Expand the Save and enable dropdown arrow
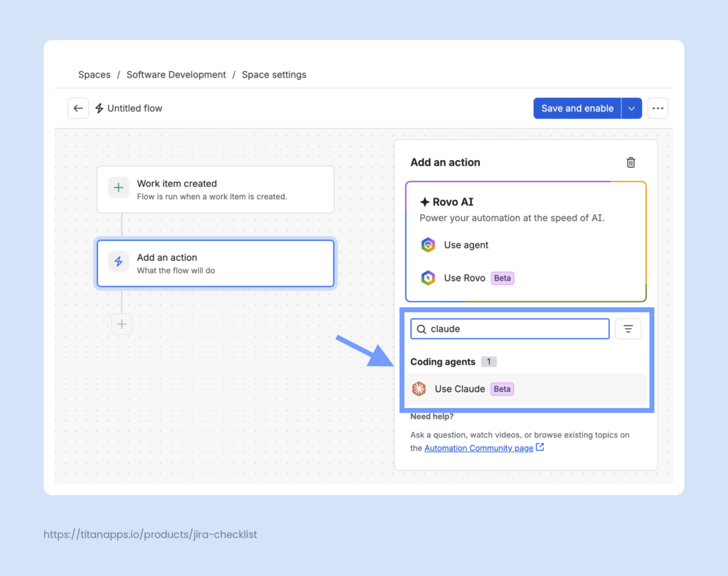728x576 pixels. pos(631,108)
